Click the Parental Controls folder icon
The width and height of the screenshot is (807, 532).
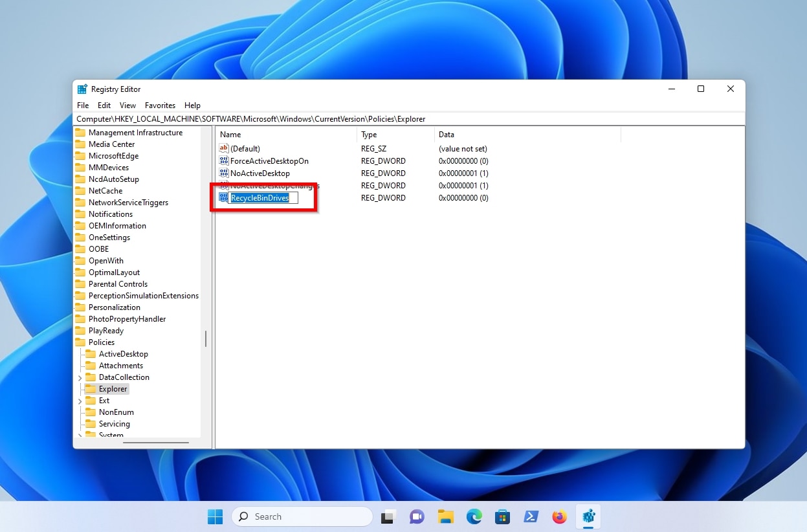point(81,283)
